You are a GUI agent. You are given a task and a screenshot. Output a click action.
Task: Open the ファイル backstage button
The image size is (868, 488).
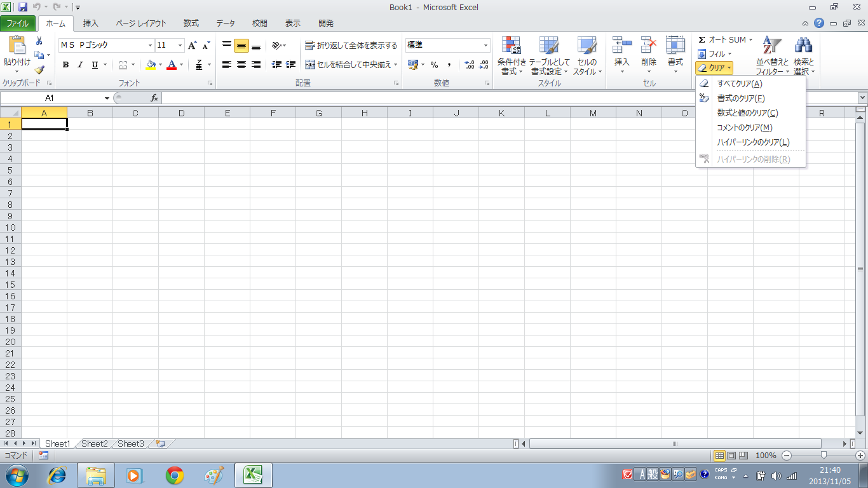click(18, 24)
